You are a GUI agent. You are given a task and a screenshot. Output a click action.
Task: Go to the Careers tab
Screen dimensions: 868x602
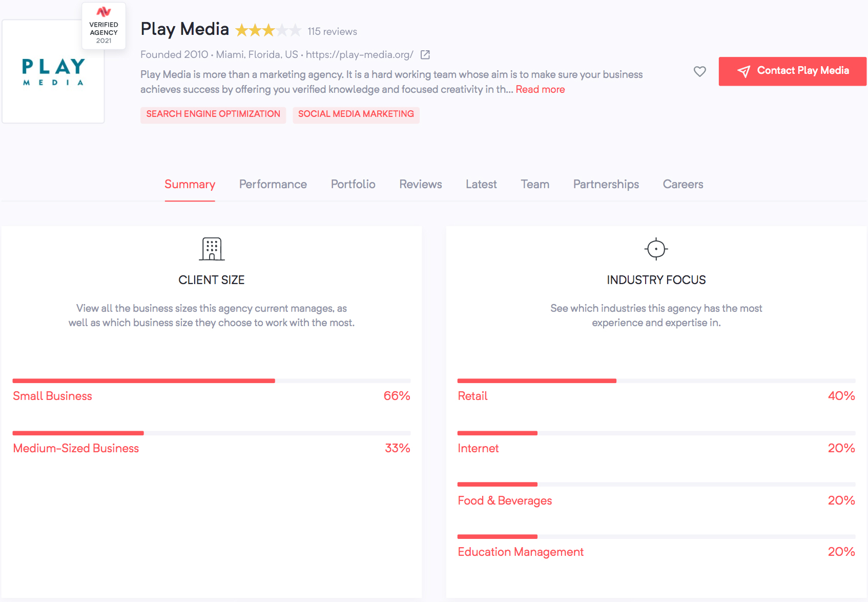click(683, 185)
